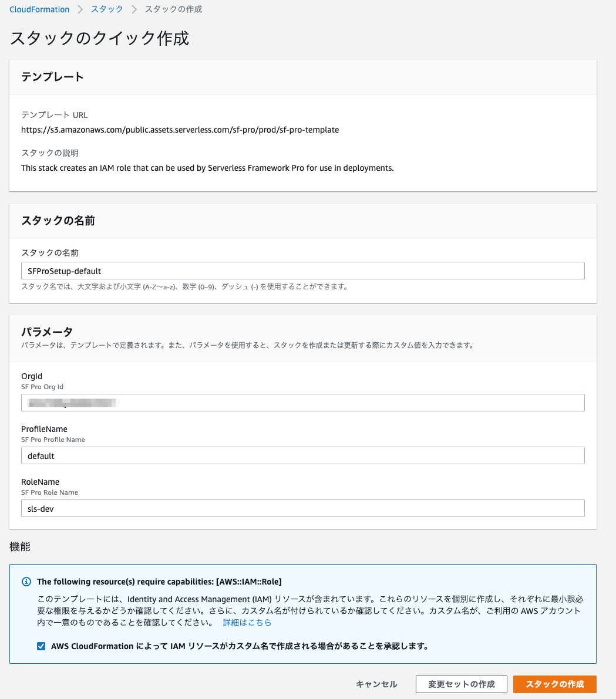Click the stack name hint text below input
The height and width of the screenshot is (699, 616).
(x=185, y=286)
